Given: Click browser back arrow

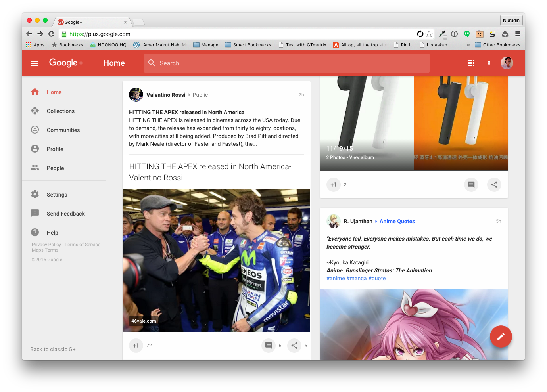Looking at the screenshot, I should click(x=29, y=34).
